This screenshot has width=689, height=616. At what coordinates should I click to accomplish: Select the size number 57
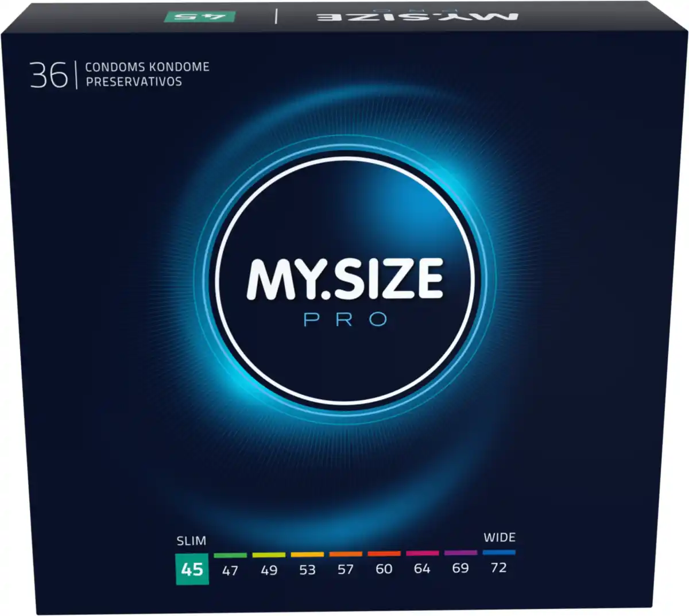click(346, 569)
